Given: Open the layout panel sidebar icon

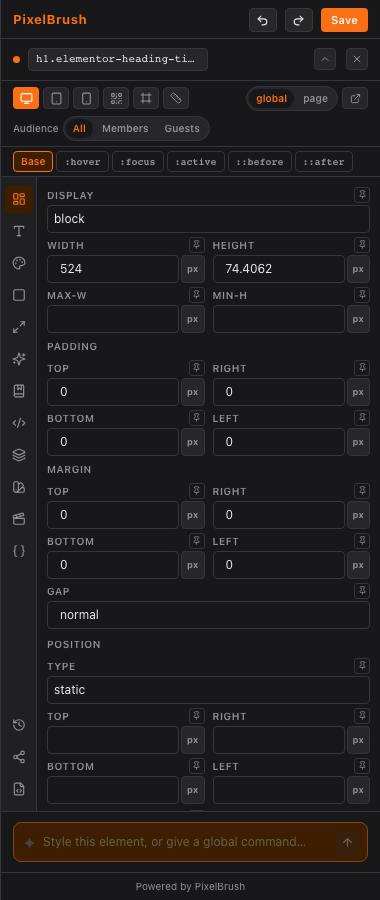Looking at the screenshot, I should (x=19, y=199).
